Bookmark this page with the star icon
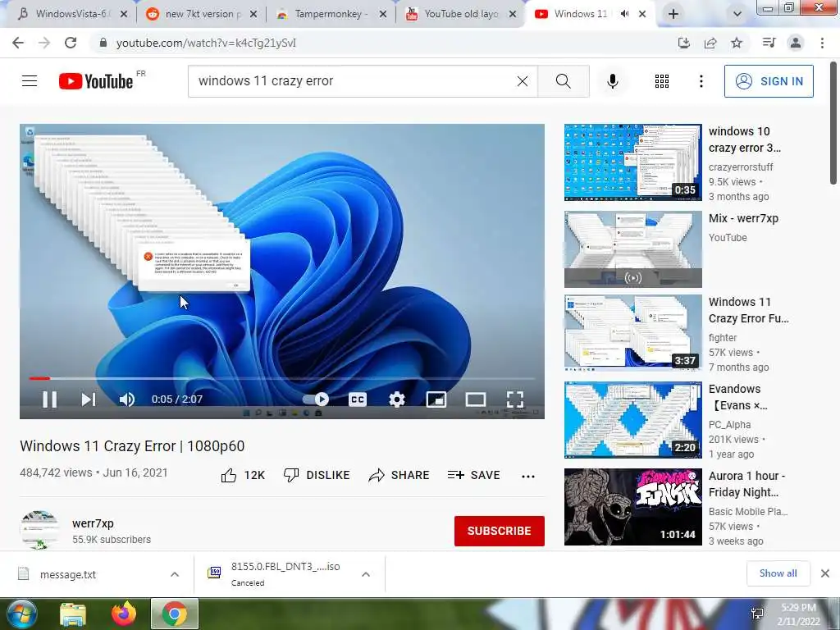 pos(737,43)
